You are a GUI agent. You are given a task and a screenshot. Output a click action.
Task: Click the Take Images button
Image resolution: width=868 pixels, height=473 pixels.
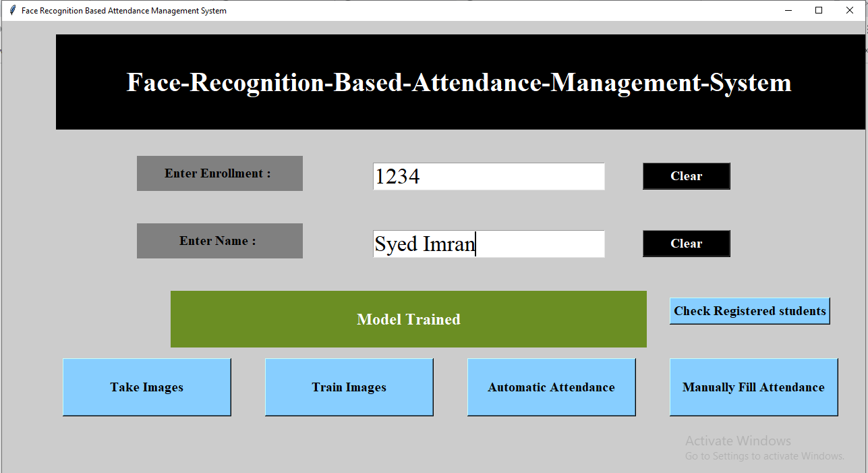tap(146, 387)
